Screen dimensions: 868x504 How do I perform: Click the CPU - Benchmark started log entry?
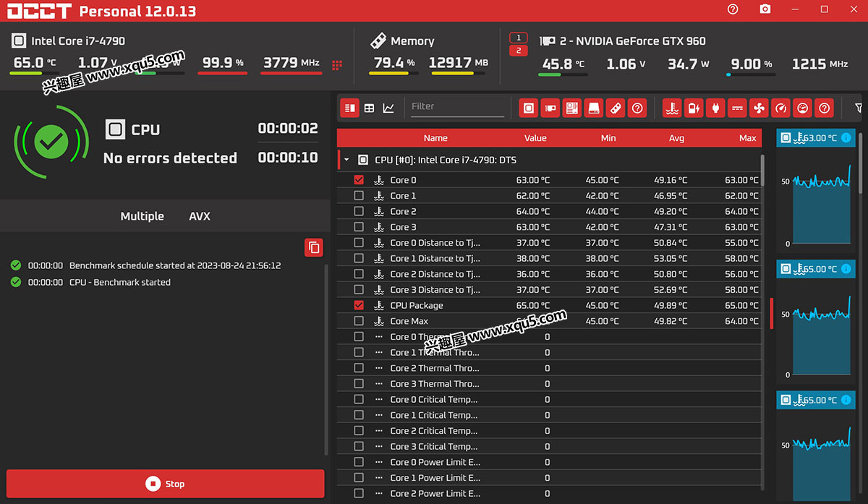coord(120,282)
